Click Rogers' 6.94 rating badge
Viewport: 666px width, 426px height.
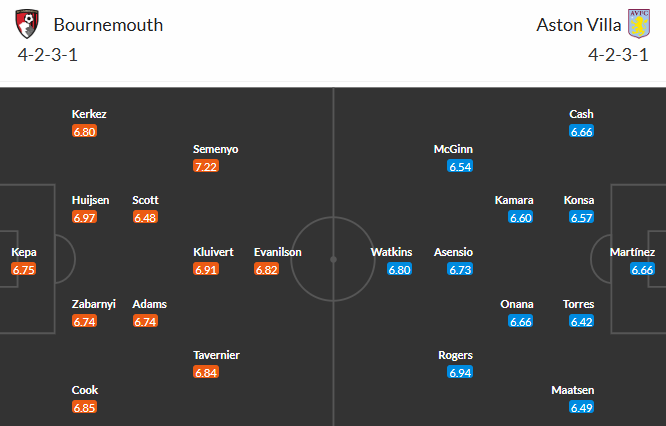click(x=460, y=372)
